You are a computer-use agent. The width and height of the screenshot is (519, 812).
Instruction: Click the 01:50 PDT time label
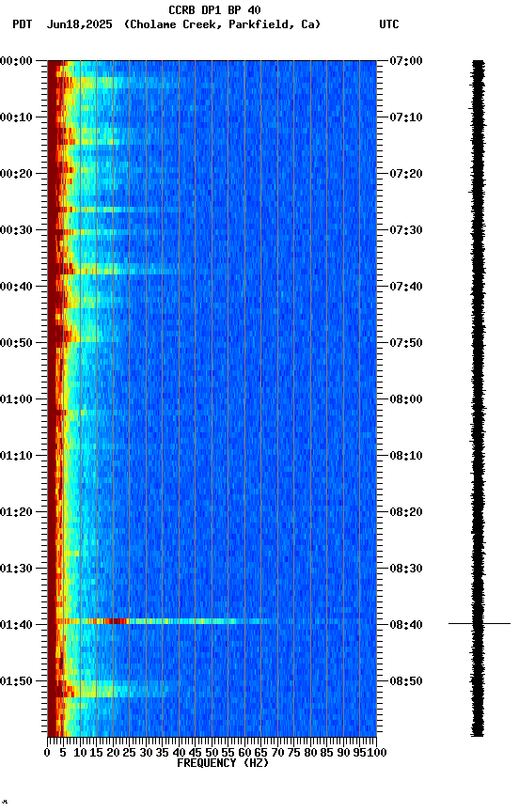(x=16, y=681)
